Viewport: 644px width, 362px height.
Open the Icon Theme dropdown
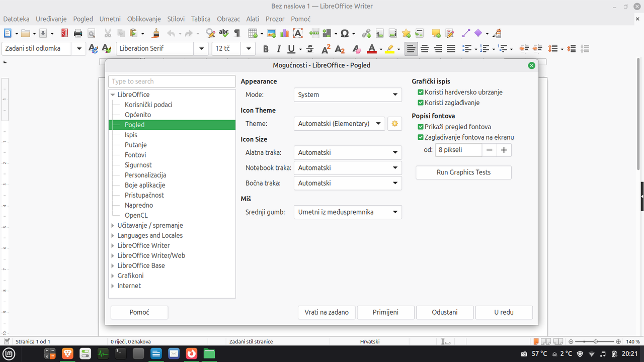pos(340,124)
